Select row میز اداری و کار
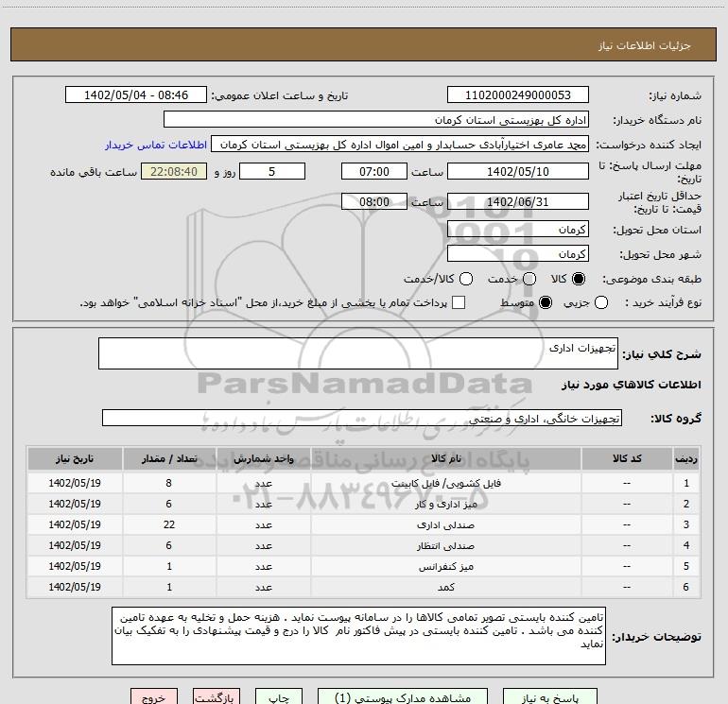This screenshot has height=704, width=728. coord(364,504)
